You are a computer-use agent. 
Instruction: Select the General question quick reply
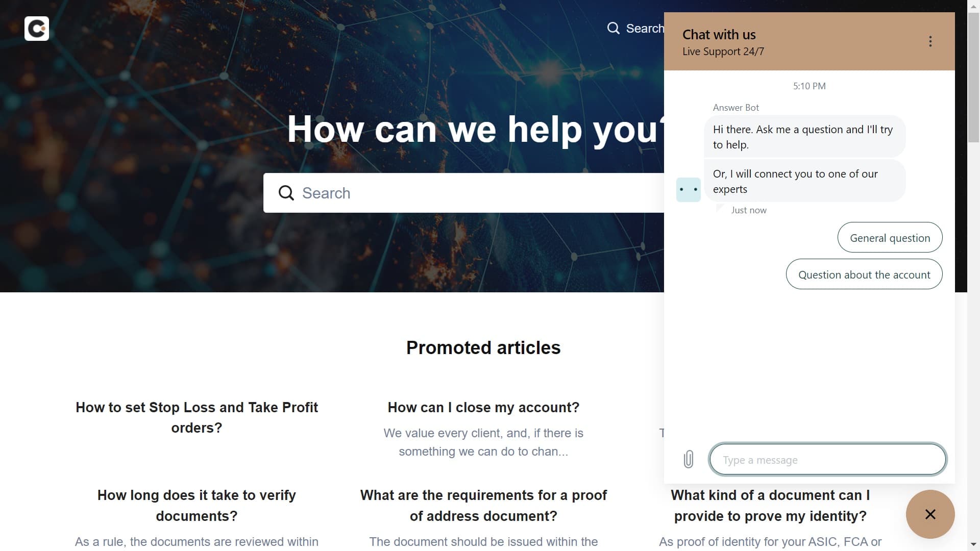point(890,238)
